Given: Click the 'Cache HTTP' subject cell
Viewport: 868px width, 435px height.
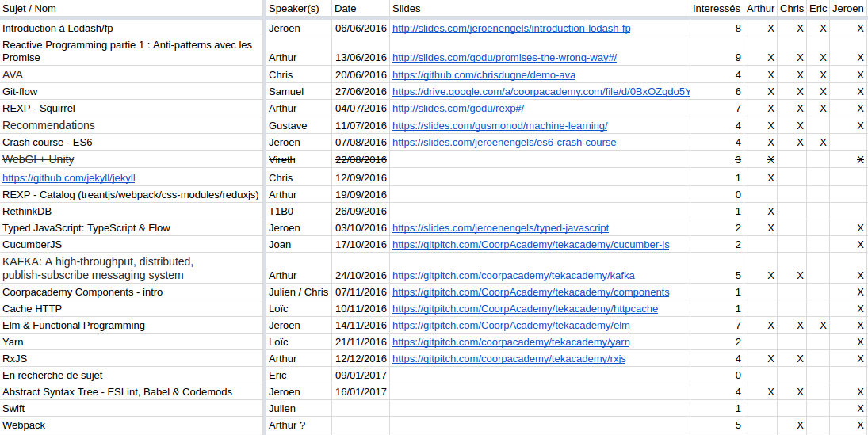Looking at the screenshot, I should coord(132,309).
